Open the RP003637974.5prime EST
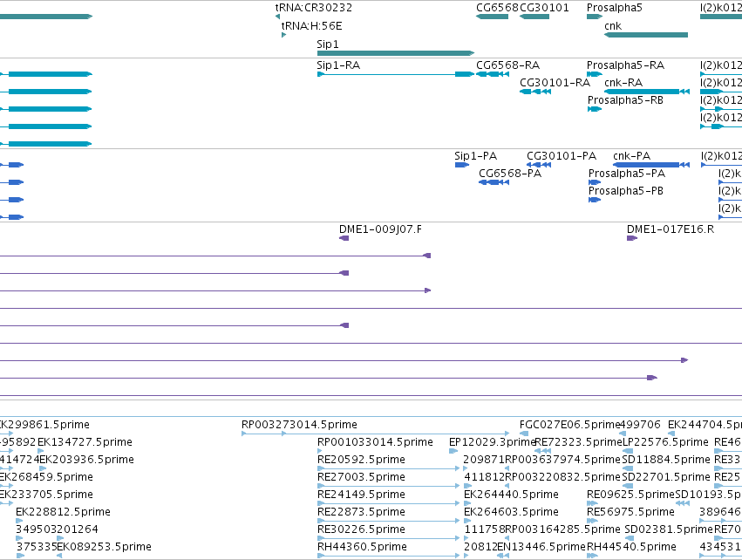 tap(507, 468)
